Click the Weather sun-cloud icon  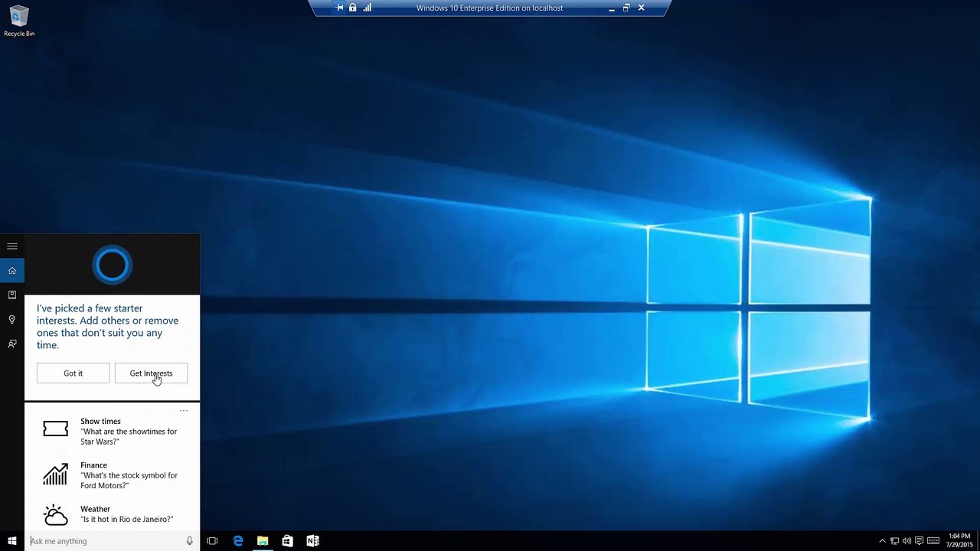pos(55,515)
